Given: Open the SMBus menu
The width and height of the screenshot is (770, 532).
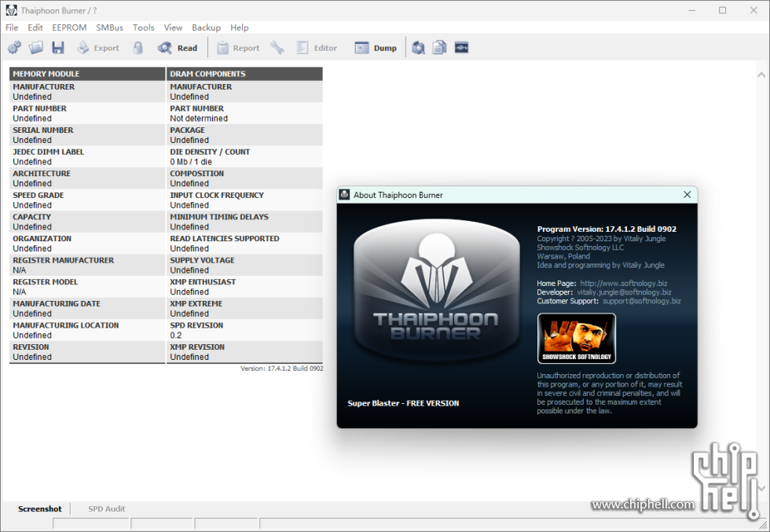Looking at the screenshot, I should (x=109, y=28).
